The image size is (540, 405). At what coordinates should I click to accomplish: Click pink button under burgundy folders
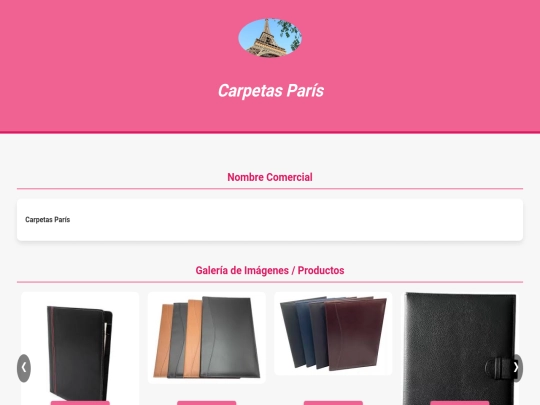click(333, 403)
